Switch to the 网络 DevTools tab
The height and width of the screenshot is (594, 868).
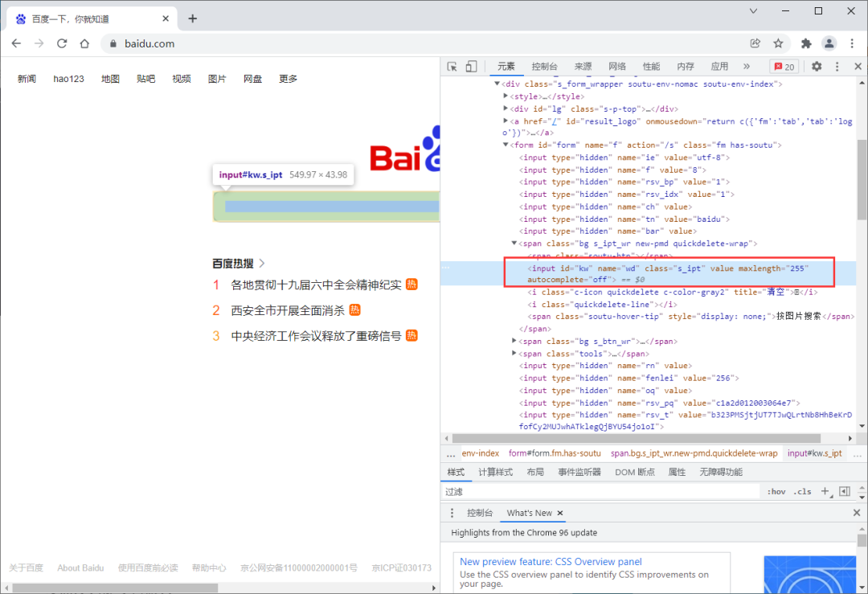[x=616, y=67]
